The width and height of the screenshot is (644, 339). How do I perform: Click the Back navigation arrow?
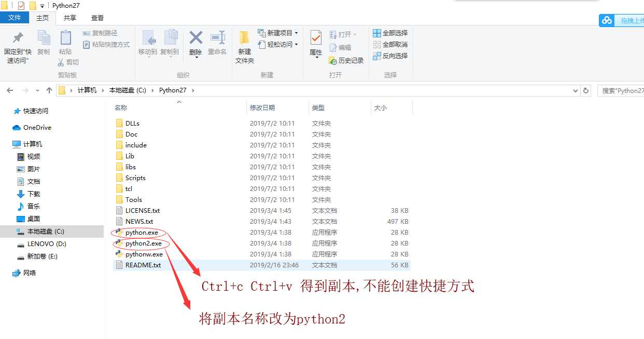click(x=10, y=90)
